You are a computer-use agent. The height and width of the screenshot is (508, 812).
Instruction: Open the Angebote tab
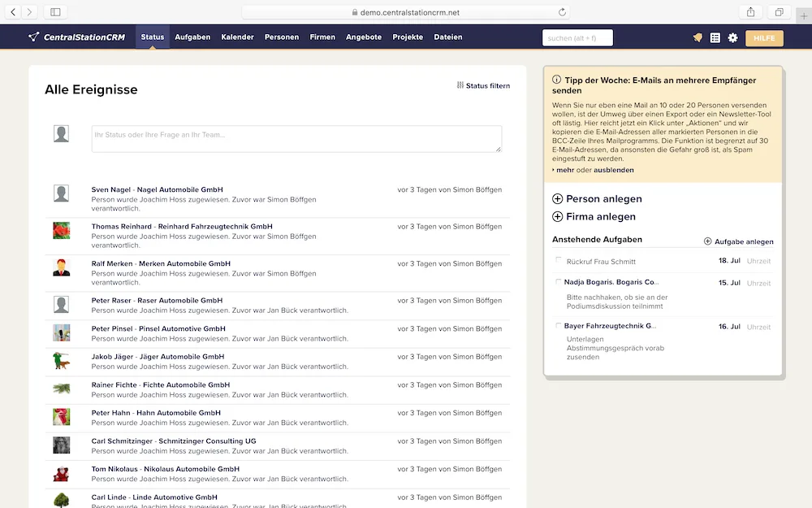point(364,37)
